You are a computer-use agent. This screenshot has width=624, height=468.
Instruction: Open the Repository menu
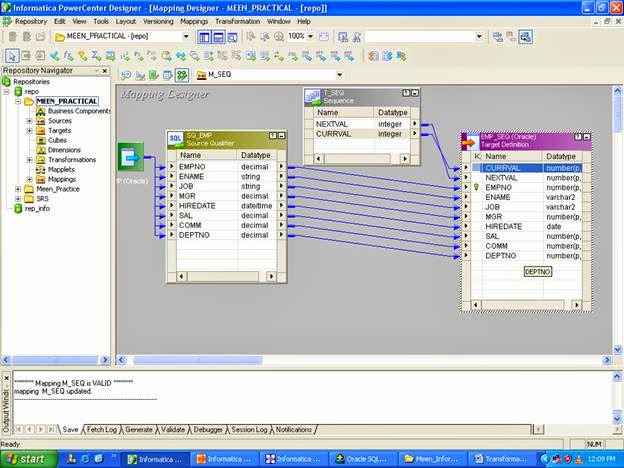coord(31,21)
